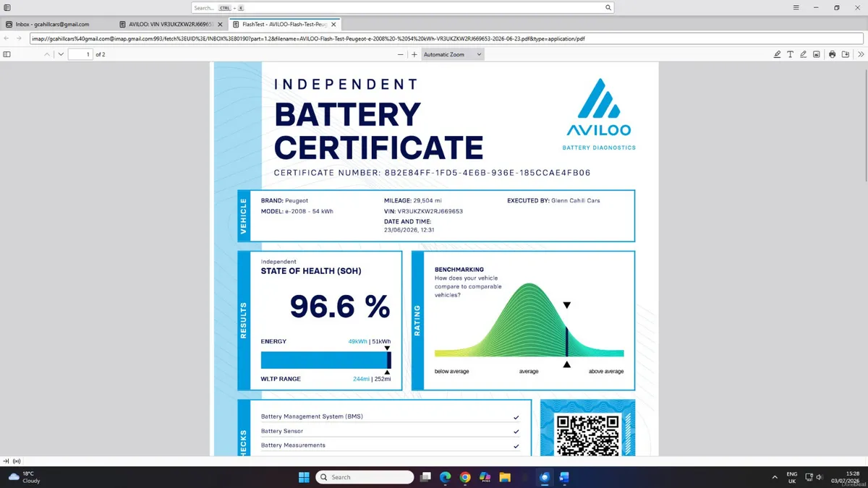Viewport: 868px width, 488px height.
Task: Select the draw ink tool
Action: click(803, 54)
